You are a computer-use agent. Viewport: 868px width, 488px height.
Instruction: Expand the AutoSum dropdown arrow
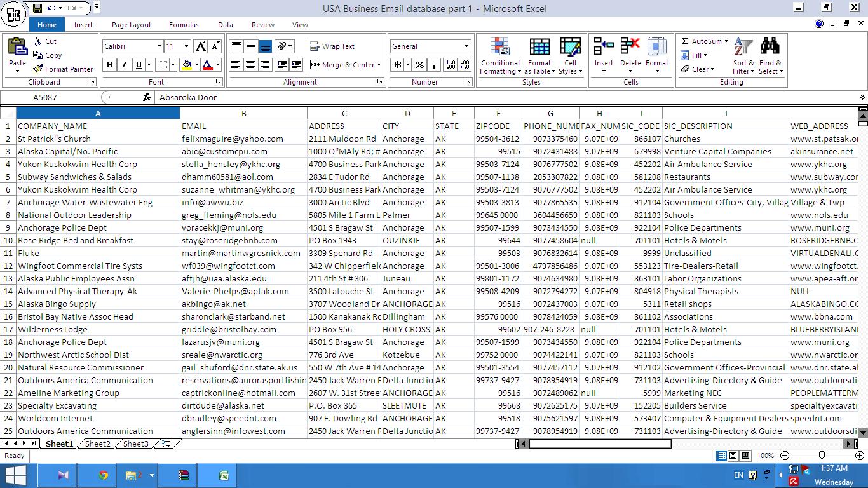[x=726, y=41]
